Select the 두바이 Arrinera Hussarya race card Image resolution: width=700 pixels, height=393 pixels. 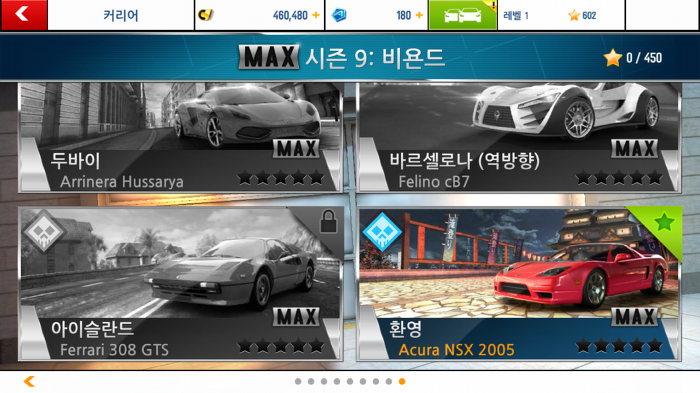(180, 138)
